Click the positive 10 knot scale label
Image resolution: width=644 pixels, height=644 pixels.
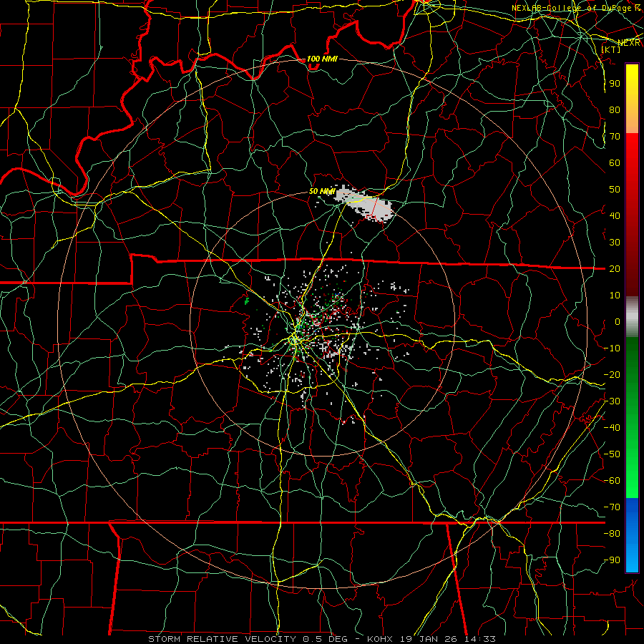pyautogui.click(x=615, y=296)
